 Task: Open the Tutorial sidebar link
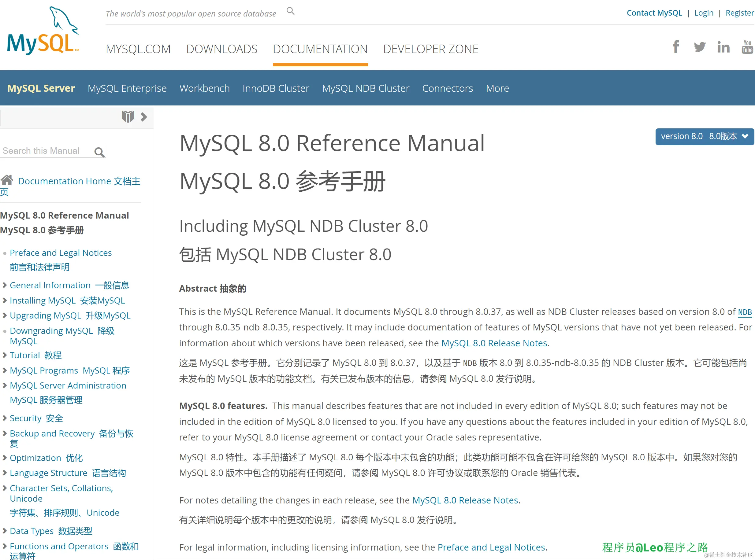click(x=35, y=355)
